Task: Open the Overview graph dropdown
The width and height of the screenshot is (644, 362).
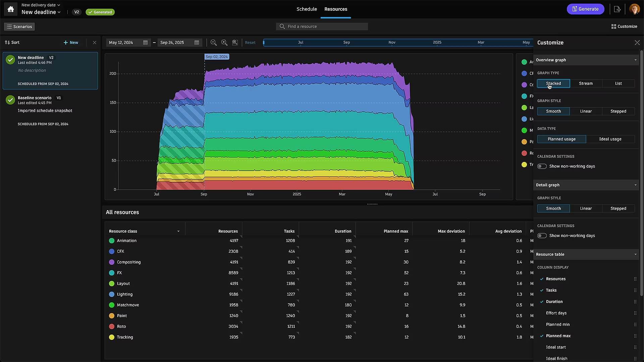Action: tap(636, 60)
